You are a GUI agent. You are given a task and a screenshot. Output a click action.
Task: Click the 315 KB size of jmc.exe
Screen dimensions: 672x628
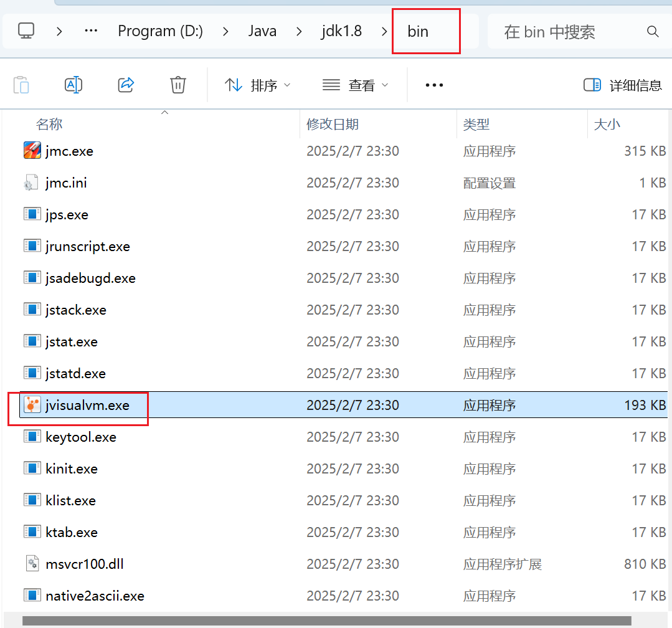click(645, 151)
